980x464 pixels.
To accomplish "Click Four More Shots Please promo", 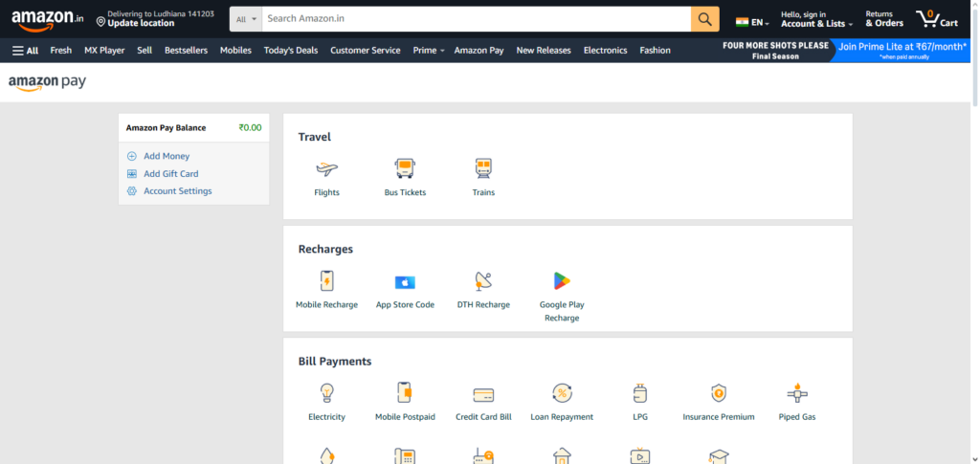I will [x=775, y=51].
